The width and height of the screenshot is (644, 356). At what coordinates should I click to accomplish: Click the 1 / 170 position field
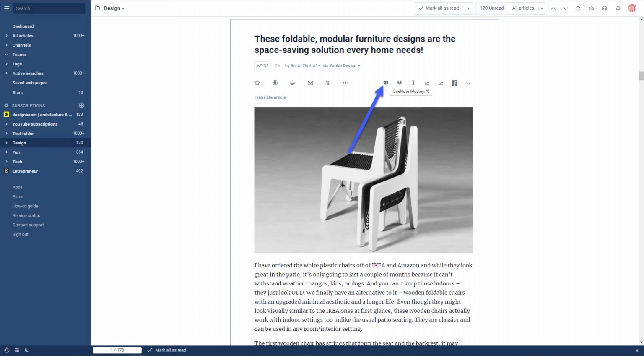(117, 350)
